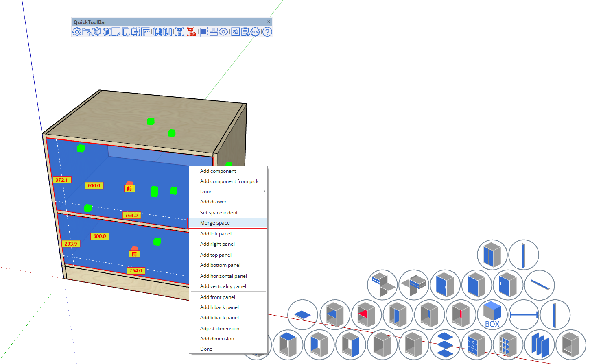Image resolution: width=590 pixels, height=364 pixels.
Task: Click the grid shelf cabinet icon
Action: [x=507, y=345]
